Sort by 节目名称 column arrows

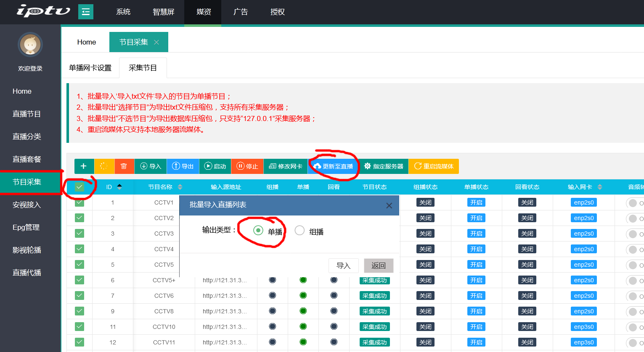(x=180, y=187)
